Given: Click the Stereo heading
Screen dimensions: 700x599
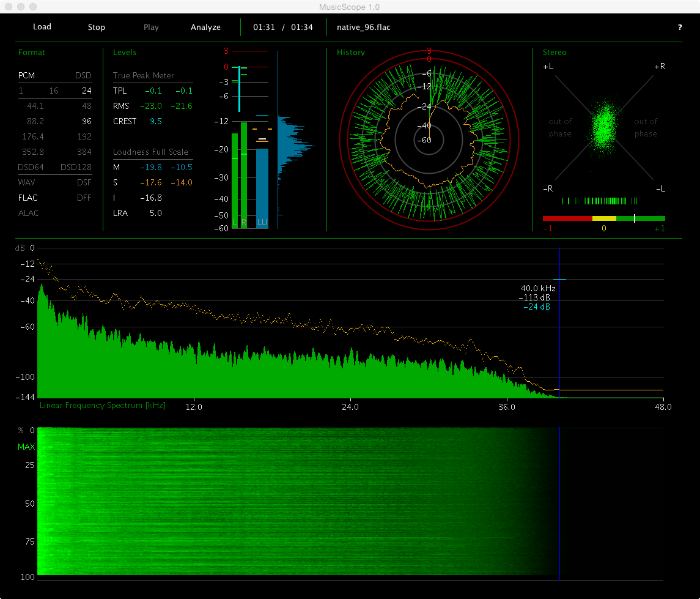Looking at the screenshot, I should 554,52.
